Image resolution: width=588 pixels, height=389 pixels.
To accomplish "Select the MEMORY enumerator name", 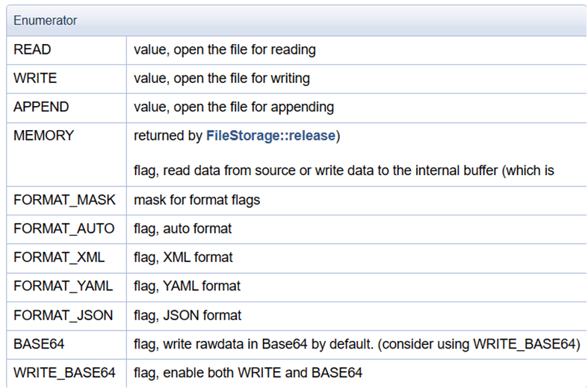I will click(43, 136).
